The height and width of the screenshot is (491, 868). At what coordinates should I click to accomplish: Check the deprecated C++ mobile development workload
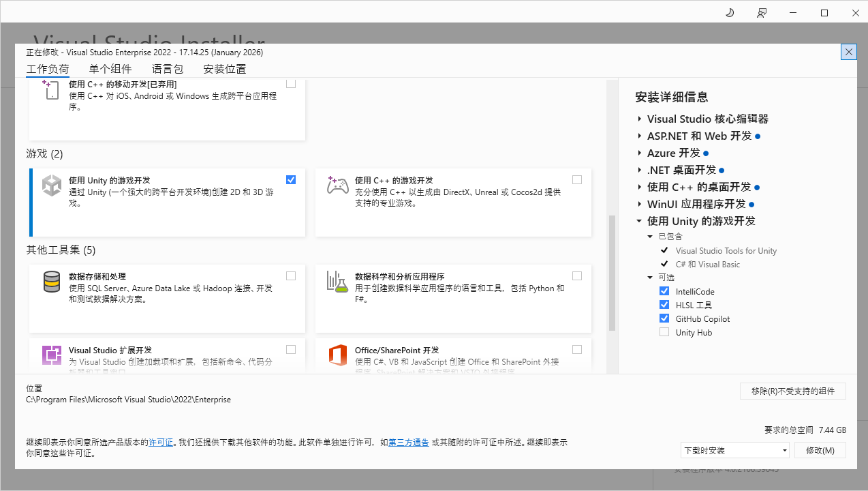(291, 83)
